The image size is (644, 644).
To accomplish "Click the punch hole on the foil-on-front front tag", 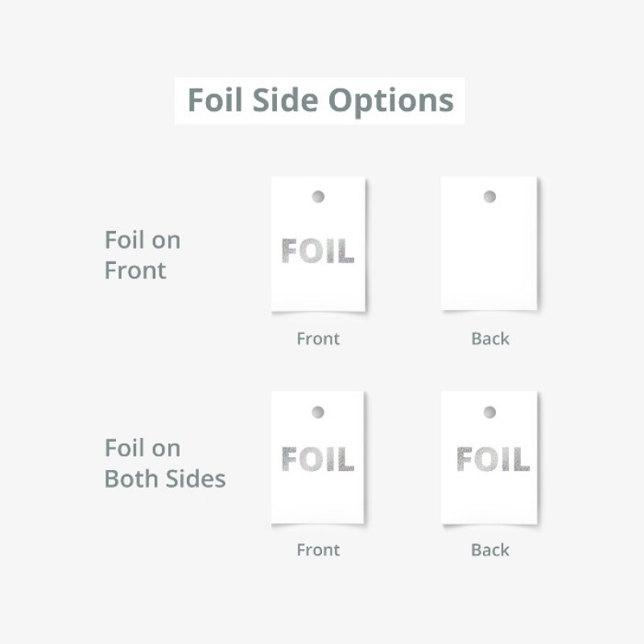I will click(x=318, y=196).
